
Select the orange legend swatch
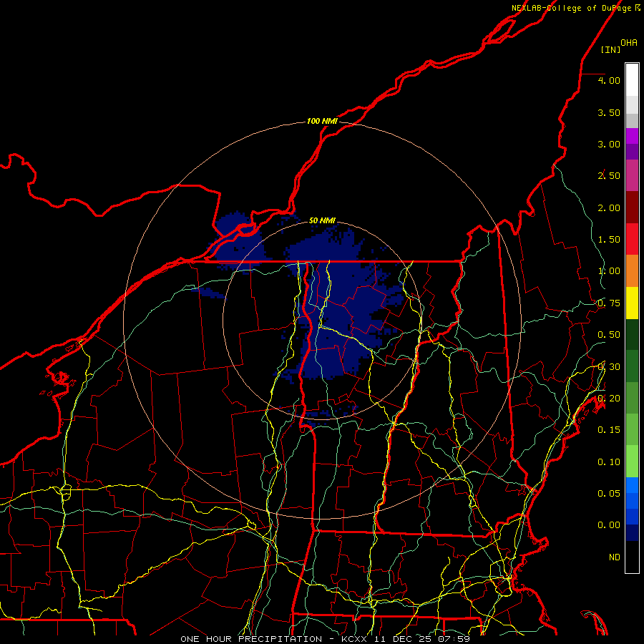(632, 270)
